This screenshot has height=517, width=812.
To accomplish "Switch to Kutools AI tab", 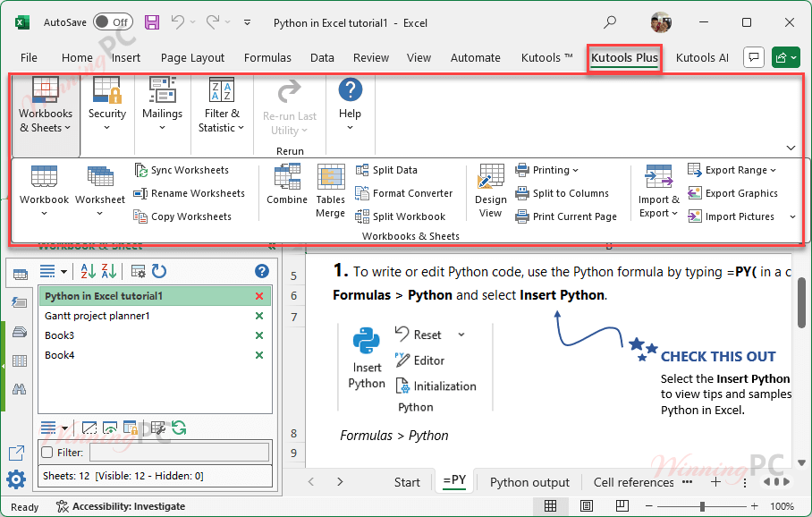I will click(x=702, y=57).
